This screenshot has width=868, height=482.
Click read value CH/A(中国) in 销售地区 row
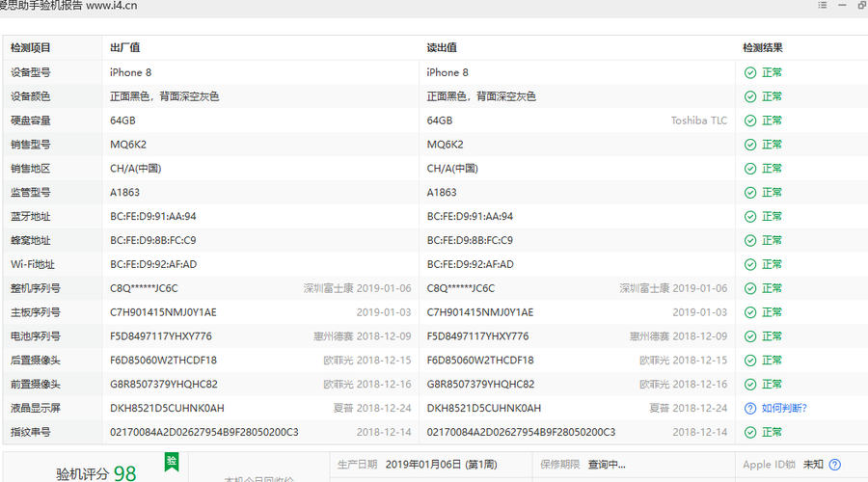[x=452, y=169]
